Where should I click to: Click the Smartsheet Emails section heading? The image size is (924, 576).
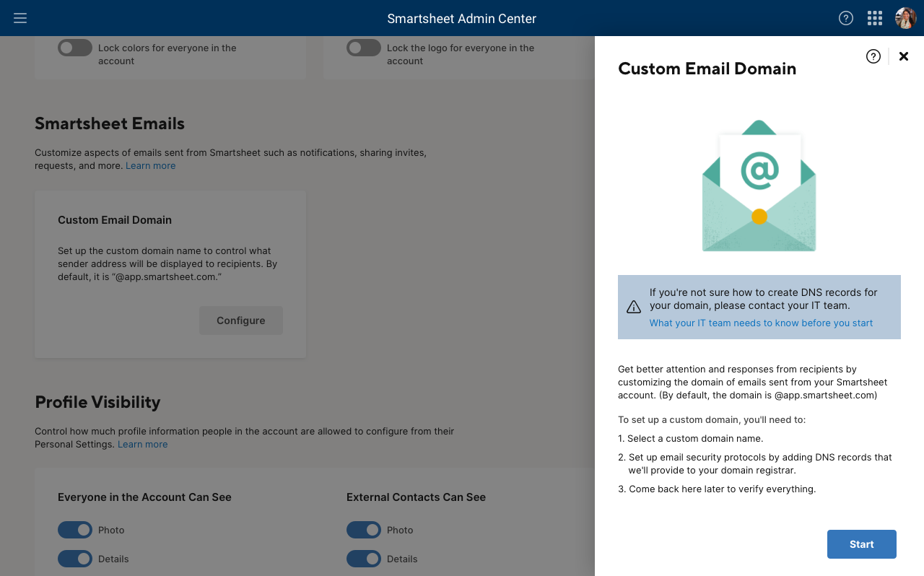(110, 123)
